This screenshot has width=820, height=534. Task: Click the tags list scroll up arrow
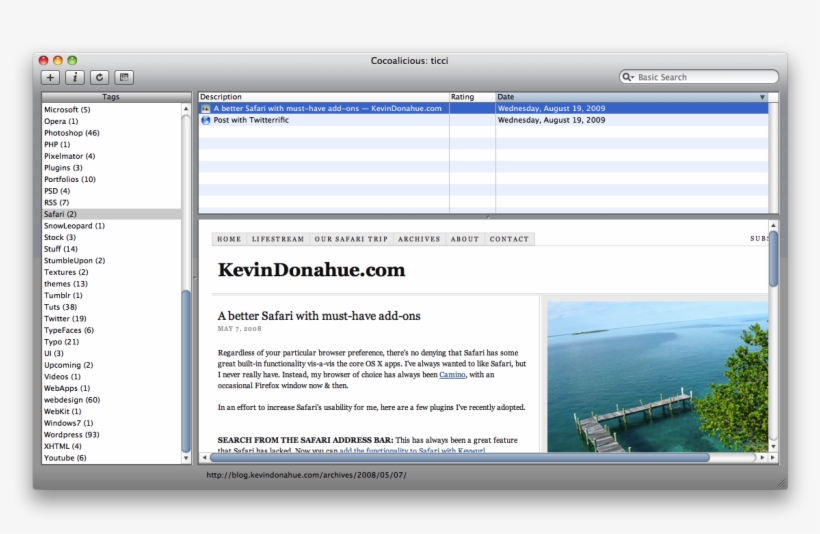pos(186,109)
